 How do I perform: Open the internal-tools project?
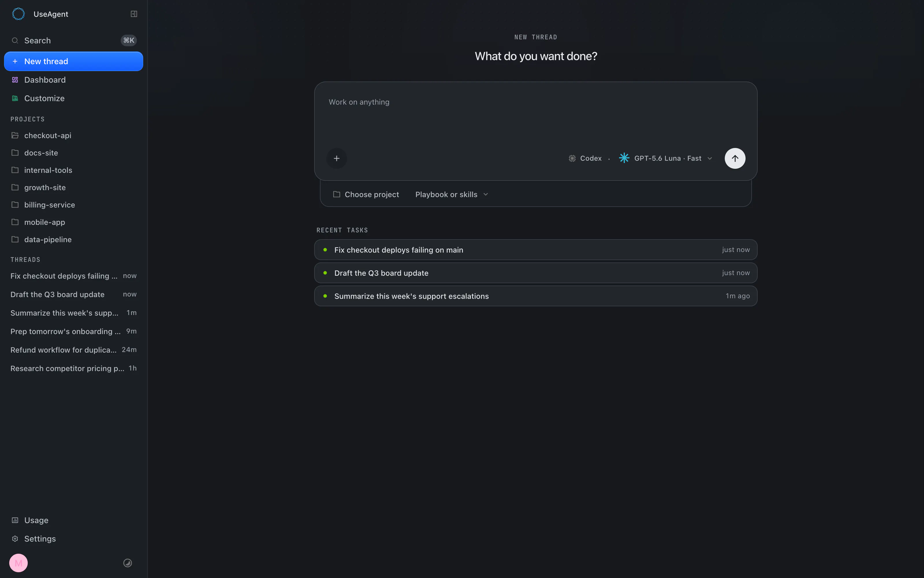[73, 170]
